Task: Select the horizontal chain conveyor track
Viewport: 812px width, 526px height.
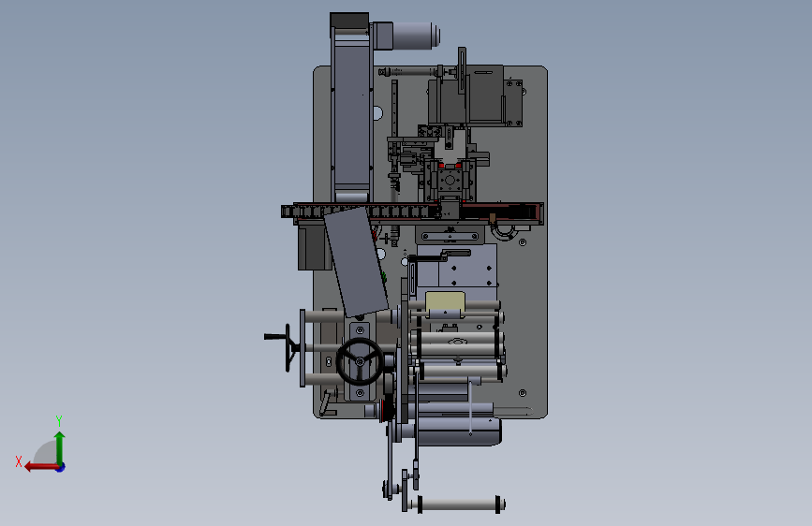Action: [412, 213]
